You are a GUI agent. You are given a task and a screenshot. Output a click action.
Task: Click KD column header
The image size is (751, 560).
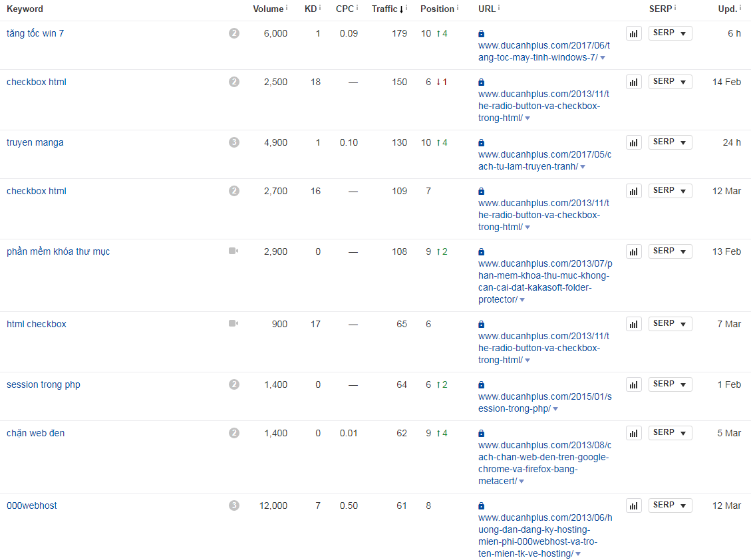[x=310, y=9]
